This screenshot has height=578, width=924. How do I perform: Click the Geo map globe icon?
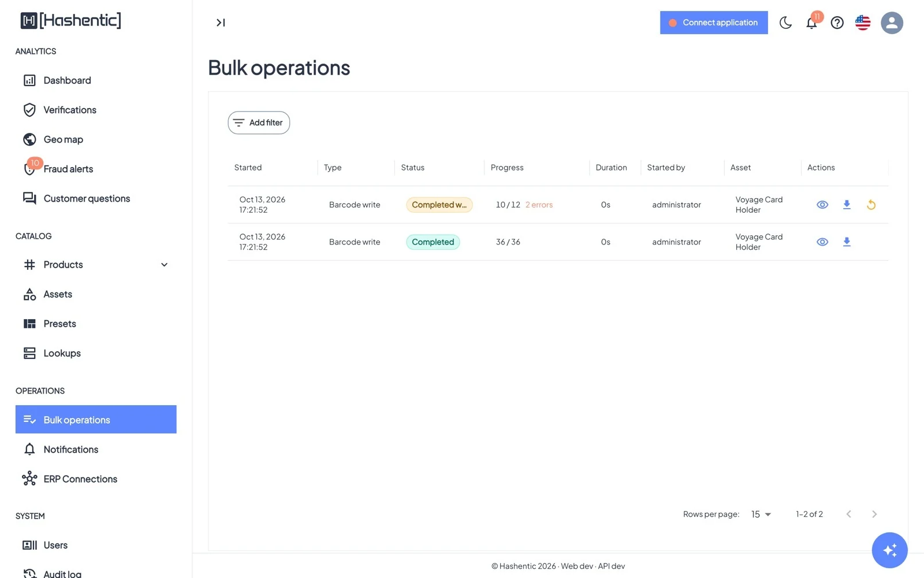(29, 139)
